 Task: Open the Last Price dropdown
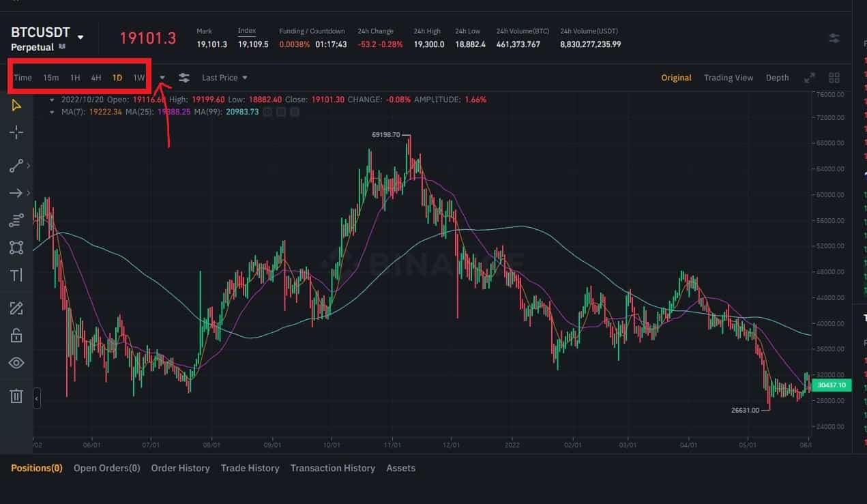[224, 78]
